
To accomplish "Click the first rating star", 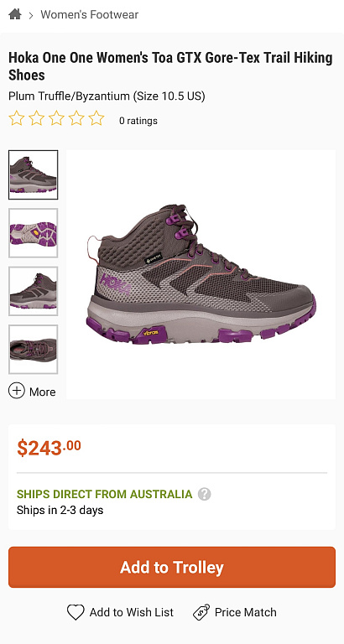I will pos(17,118).
